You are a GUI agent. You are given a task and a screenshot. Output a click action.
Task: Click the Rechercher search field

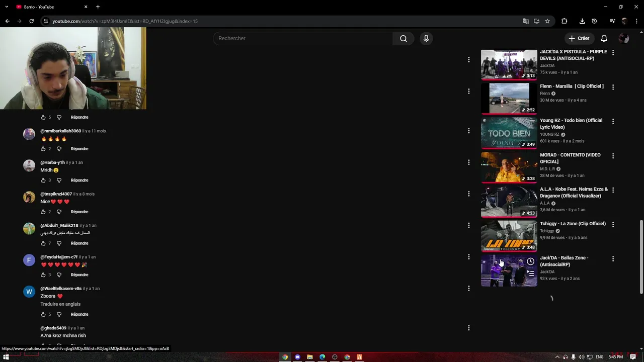pyautogui.click(x=303, y=38)
